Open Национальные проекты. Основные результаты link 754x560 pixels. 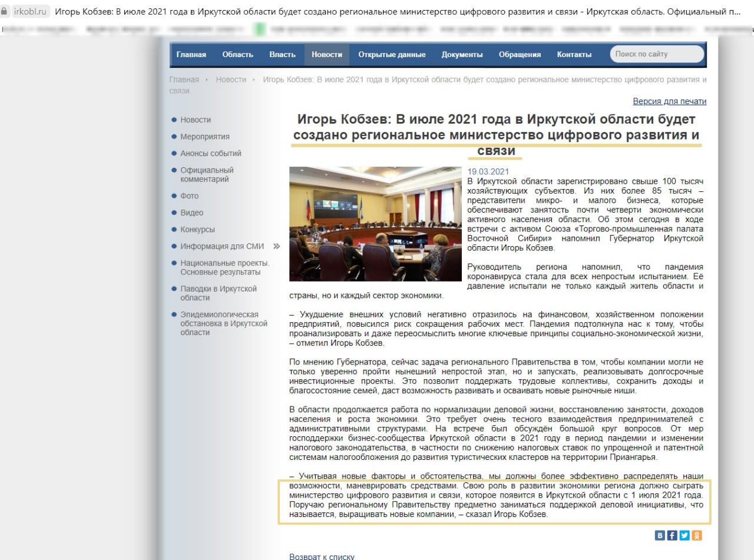(225, 267)
